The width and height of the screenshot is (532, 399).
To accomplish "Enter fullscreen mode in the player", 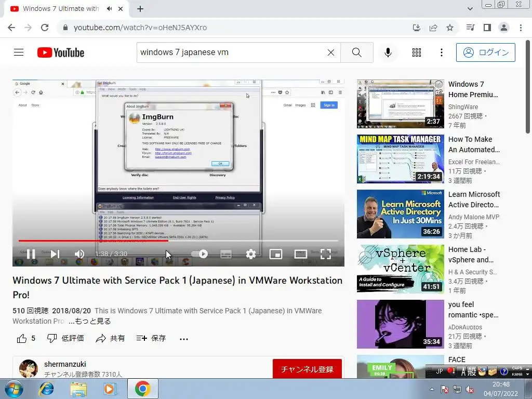I will click(326, 254).
